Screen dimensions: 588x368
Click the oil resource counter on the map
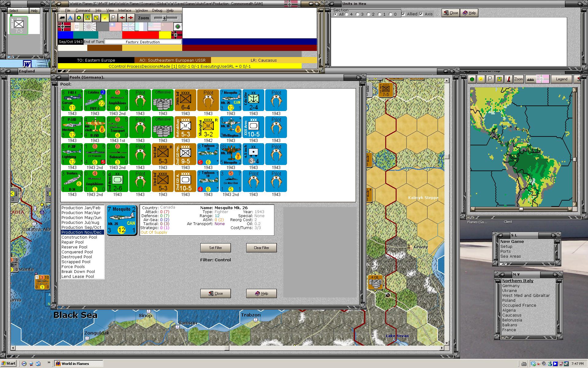[375, 282]
